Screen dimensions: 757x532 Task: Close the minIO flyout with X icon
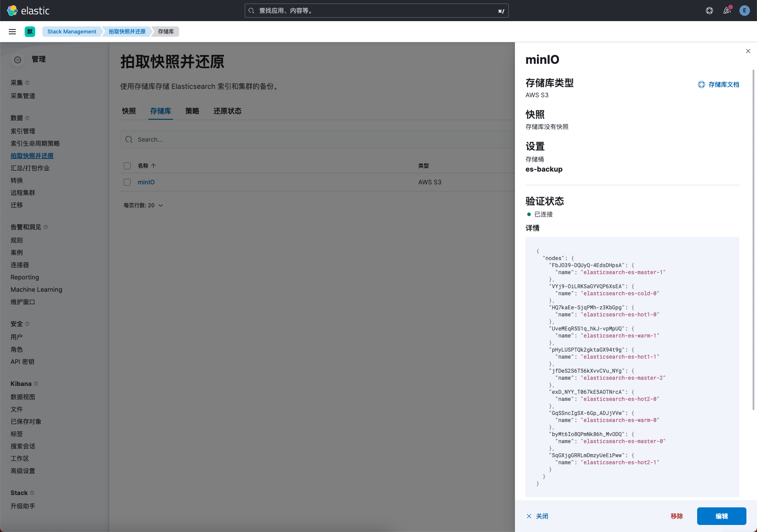pyautogui.click(x=748, y=51)
